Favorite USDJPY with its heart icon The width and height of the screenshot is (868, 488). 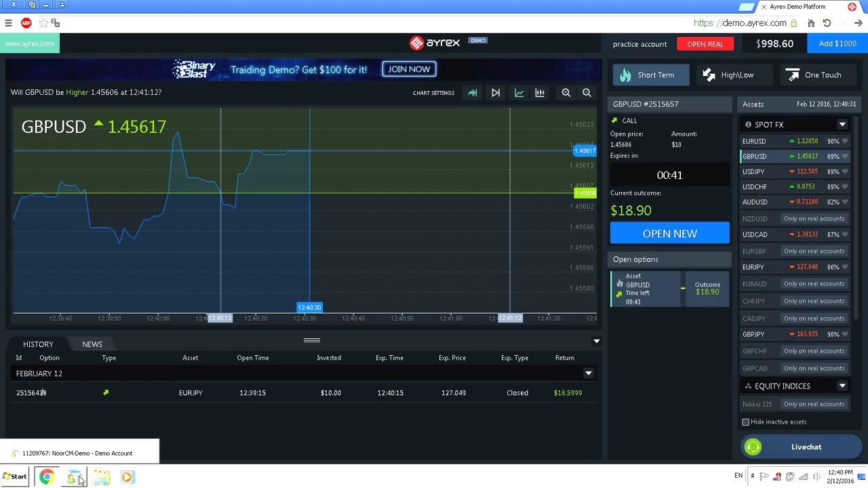[x=844, y=172]
